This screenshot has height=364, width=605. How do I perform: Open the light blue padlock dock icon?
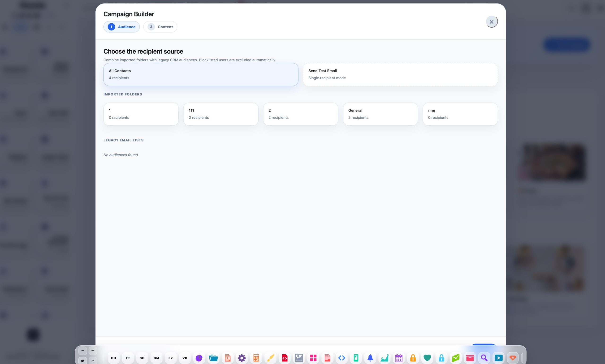coord(441,358)
